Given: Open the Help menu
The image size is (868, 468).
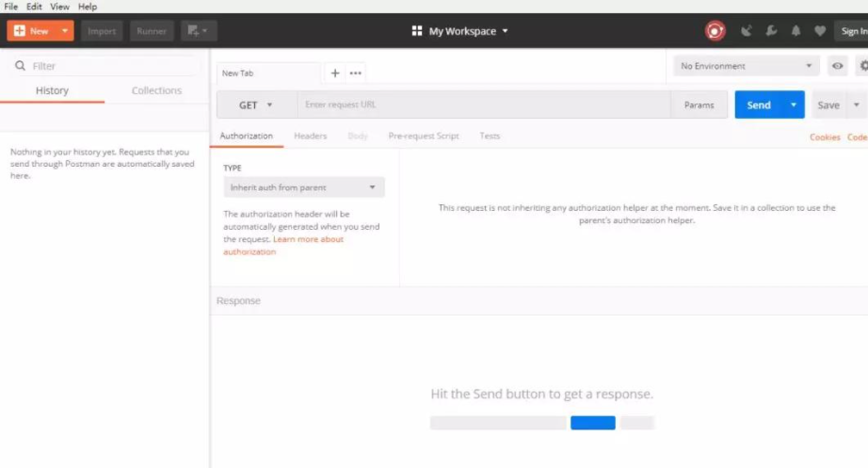Looking at the screenshot, I should (x=88, y=7).
